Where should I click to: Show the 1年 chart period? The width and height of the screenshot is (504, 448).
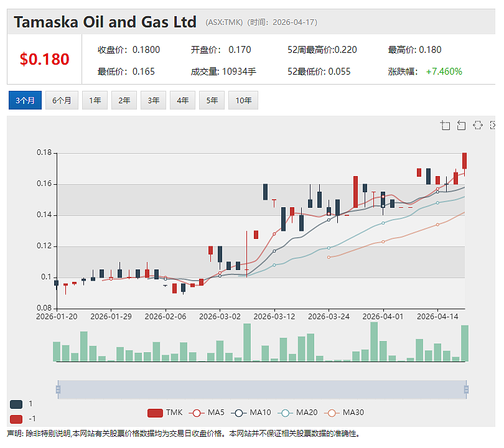95,100
